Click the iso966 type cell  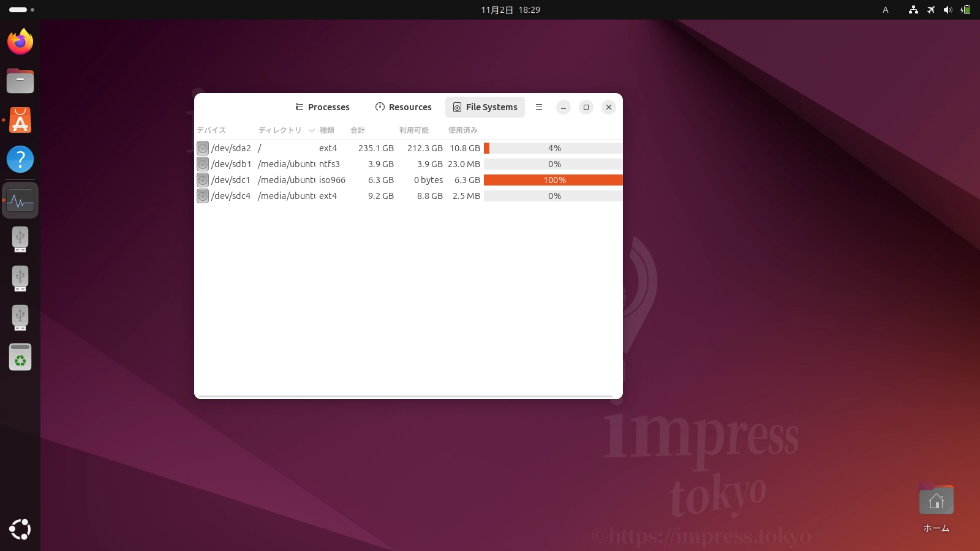pos(332,180)
